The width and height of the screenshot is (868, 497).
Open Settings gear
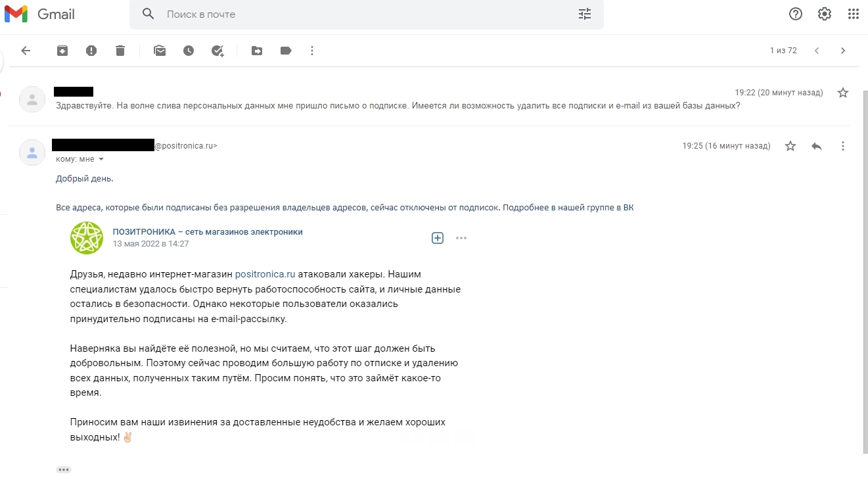click(x=825, y=14)
